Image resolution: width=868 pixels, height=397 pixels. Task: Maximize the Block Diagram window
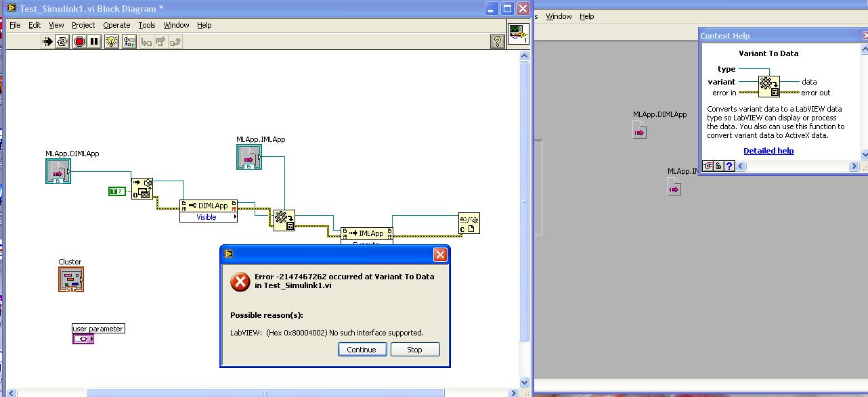pyautogui.click(x=507, y=8)
